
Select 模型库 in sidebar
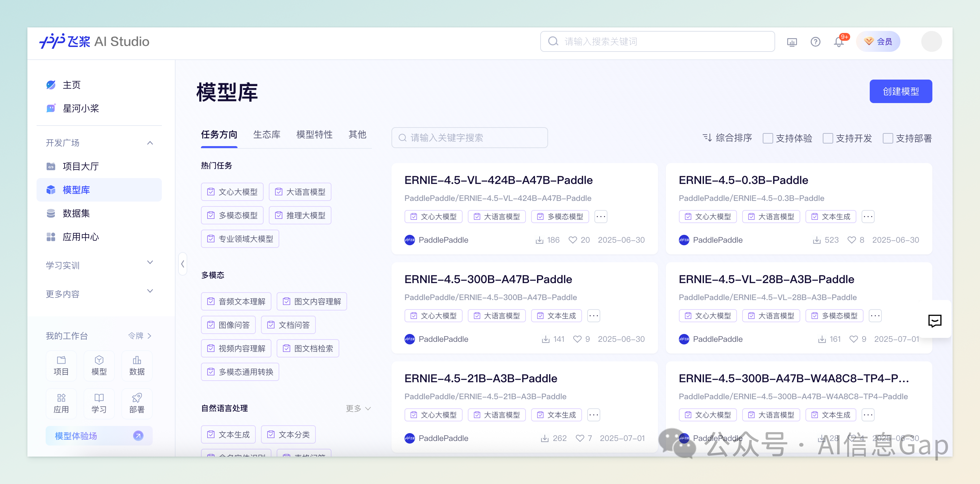click(x=99, y=190)
